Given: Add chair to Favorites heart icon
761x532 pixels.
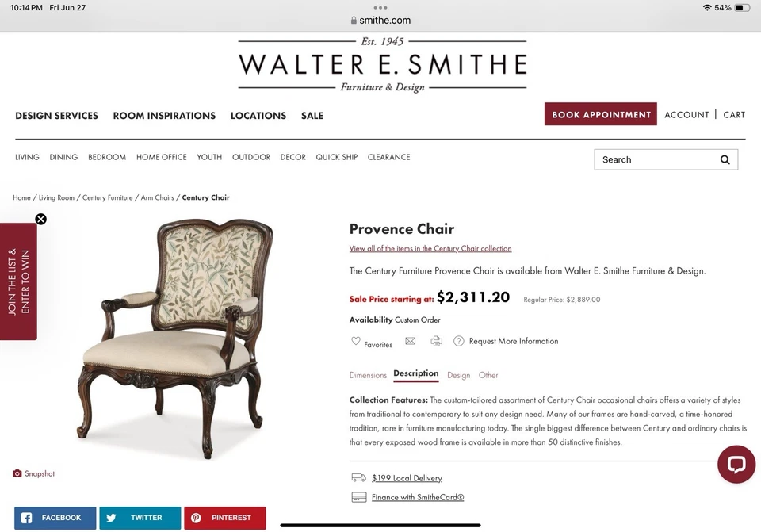Looking at the screenshot, I should (356, 341).
